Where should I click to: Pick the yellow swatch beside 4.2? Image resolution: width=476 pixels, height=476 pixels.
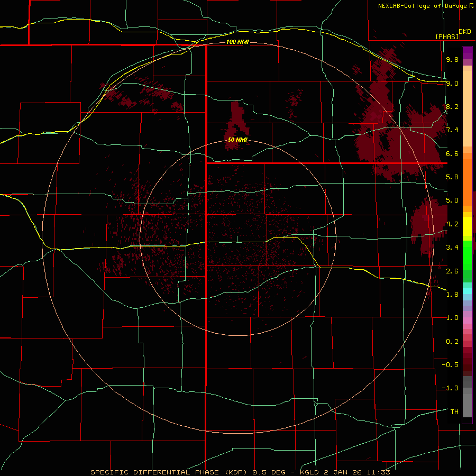pos(467,226)
